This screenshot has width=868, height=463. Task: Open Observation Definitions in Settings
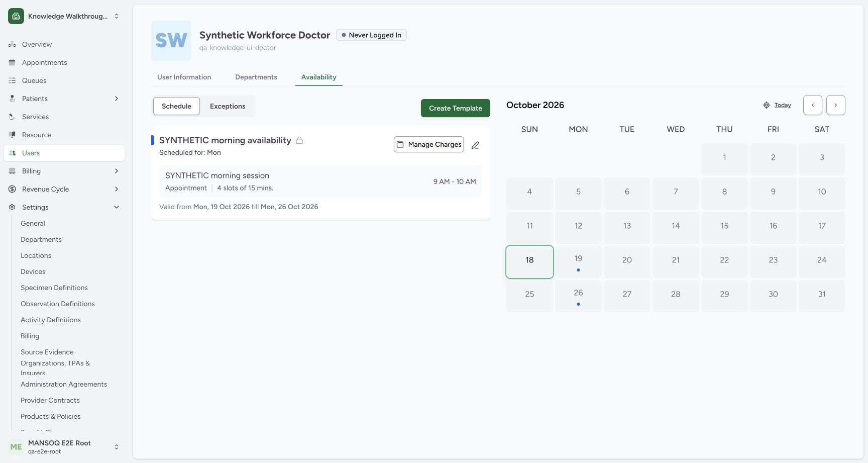(58, 304)
